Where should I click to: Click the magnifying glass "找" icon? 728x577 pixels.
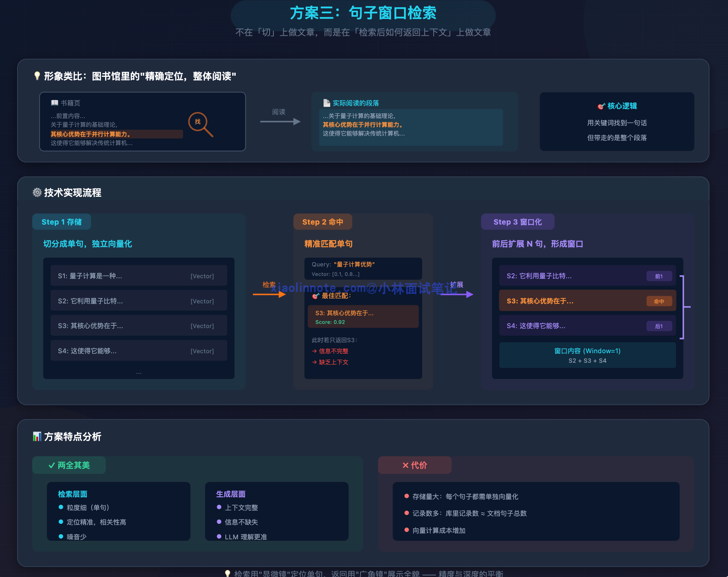click(x=198, y=123)
